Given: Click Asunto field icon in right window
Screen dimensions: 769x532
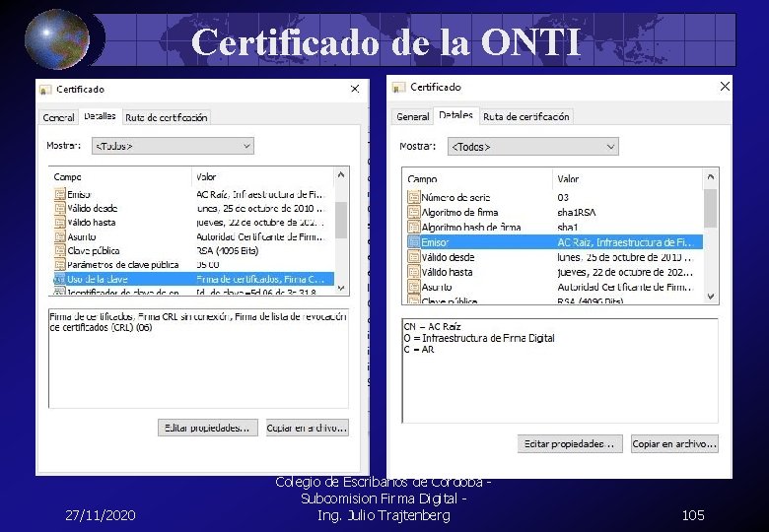Looking at the screenshot, I should click(x=413, y=287).
